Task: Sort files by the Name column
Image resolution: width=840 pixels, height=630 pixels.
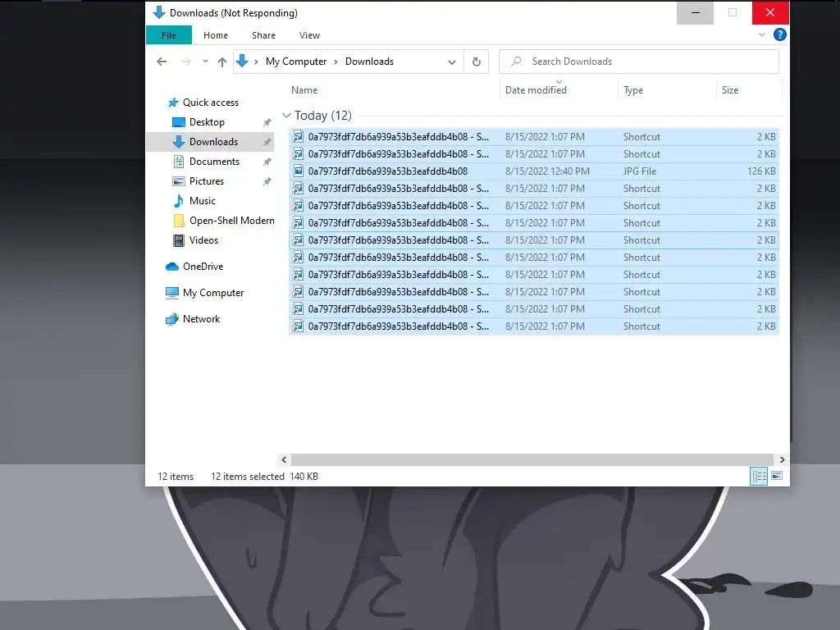Action: pyautogui.click(x=304, y=90)
